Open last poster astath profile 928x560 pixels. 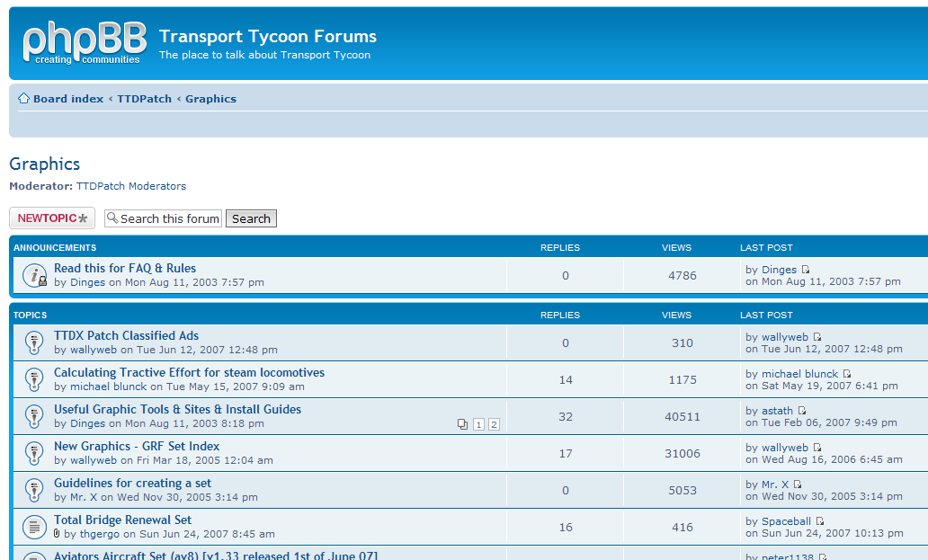click(x=777, y=411)
